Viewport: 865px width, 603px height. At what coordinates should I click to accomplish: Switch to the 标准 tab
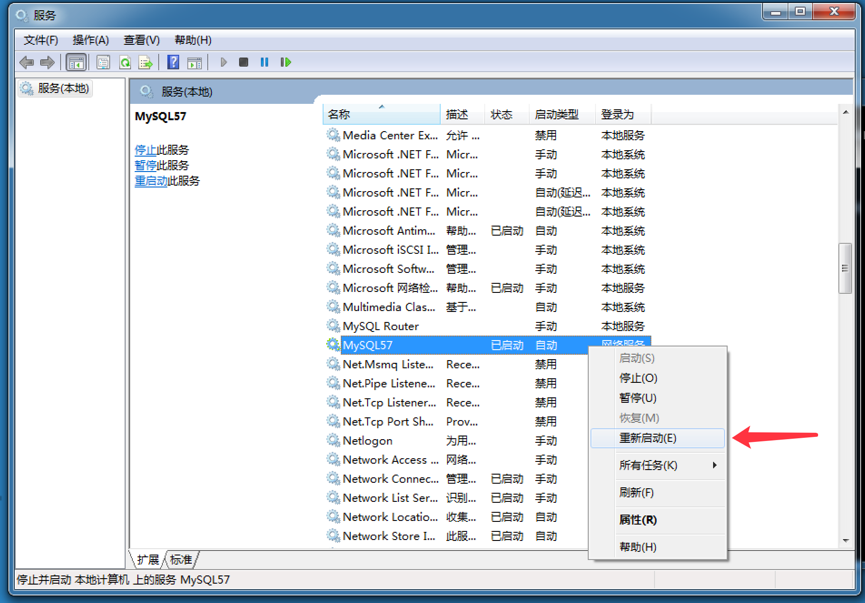click(x=181, y=560)
